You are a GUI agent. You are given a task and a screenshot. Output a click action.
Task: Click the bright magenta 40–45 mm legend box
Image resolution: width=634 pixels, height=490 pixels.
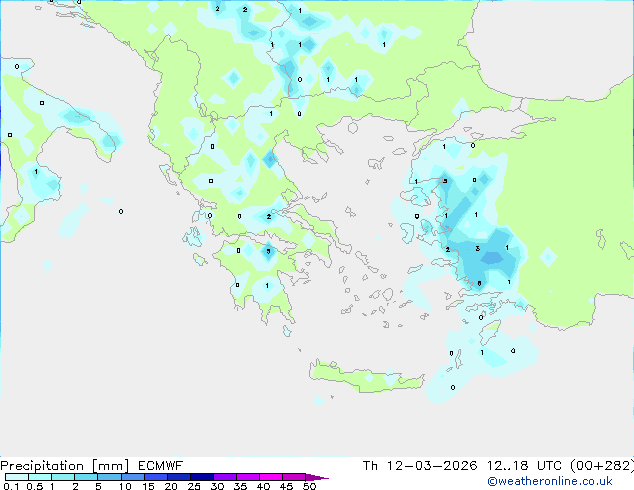click(x=271, y=477)
